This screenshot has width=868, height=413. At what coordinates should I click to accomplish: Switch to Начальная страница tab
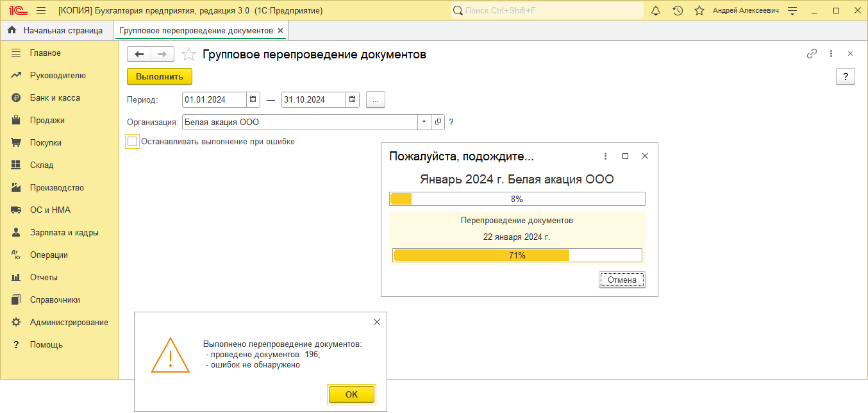pos(56,30)
